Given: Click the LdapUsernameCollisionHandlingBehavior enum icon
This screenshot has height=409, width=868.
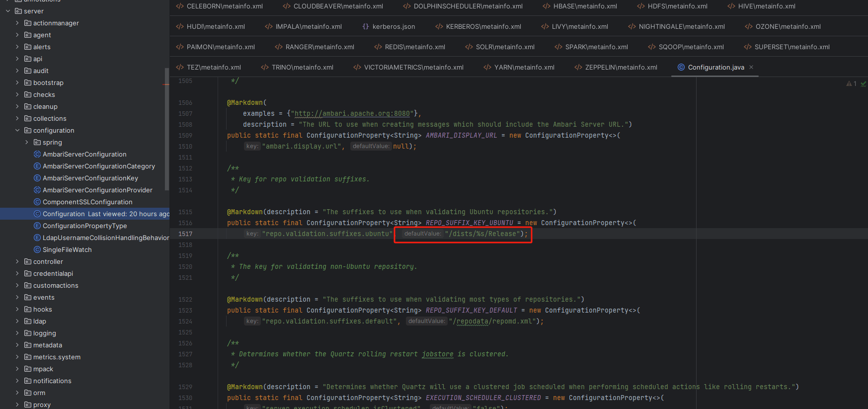Looking at the screenshot, I should pos(37,238).
